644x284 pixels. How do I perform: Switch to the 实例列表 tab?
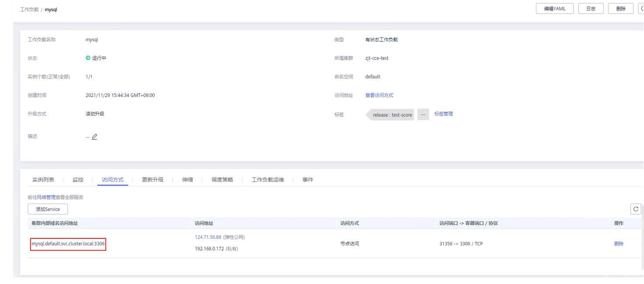(x=43, y=180)
